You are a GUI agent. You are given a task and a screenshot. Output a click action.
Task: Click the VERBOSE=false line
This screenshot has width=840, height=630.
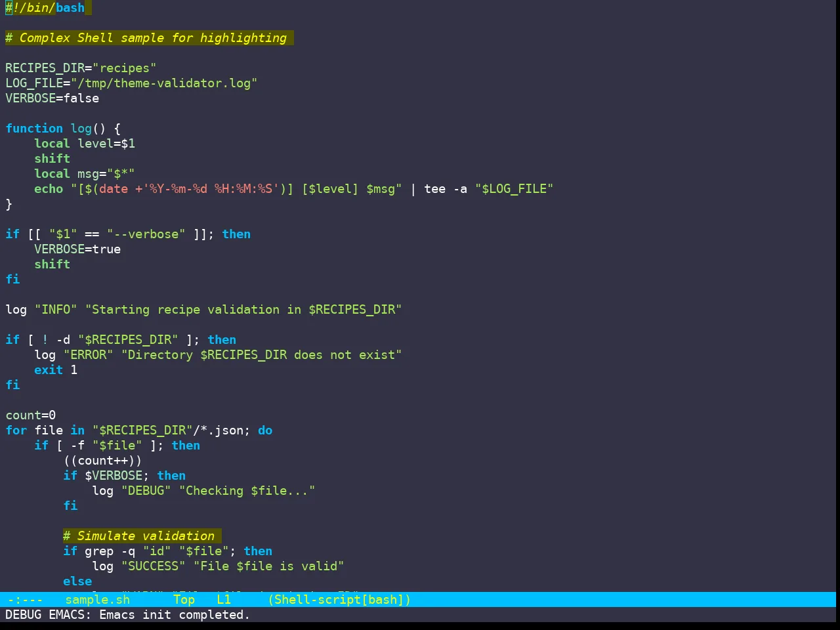click(52, 98)
